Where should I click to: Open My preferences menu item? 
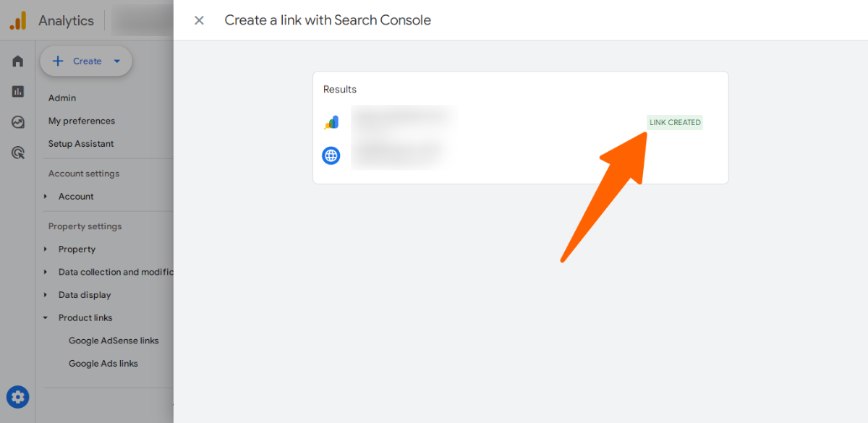pyautogui.click(x=82, y=121)
